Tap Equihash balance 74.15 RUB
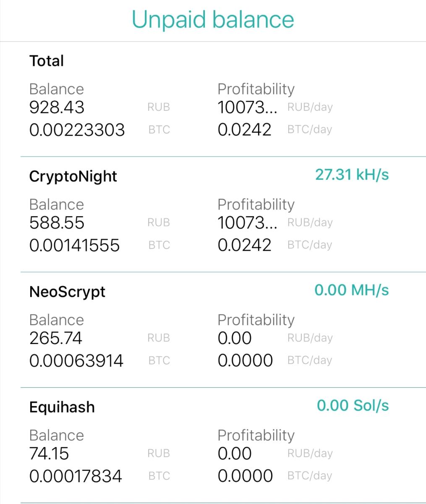Viewport: 426px width, 504px height. (x=49, y=454)
